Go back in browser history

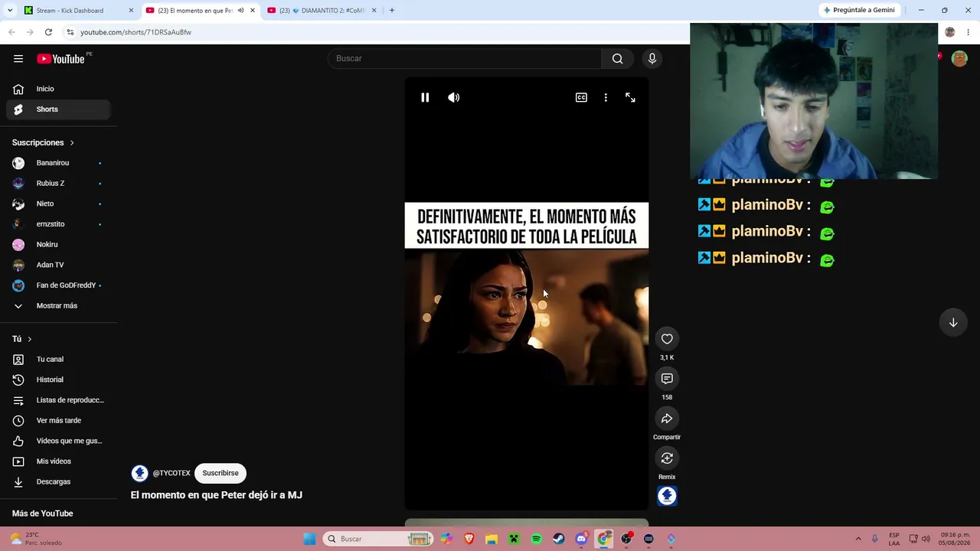[11, 32]
